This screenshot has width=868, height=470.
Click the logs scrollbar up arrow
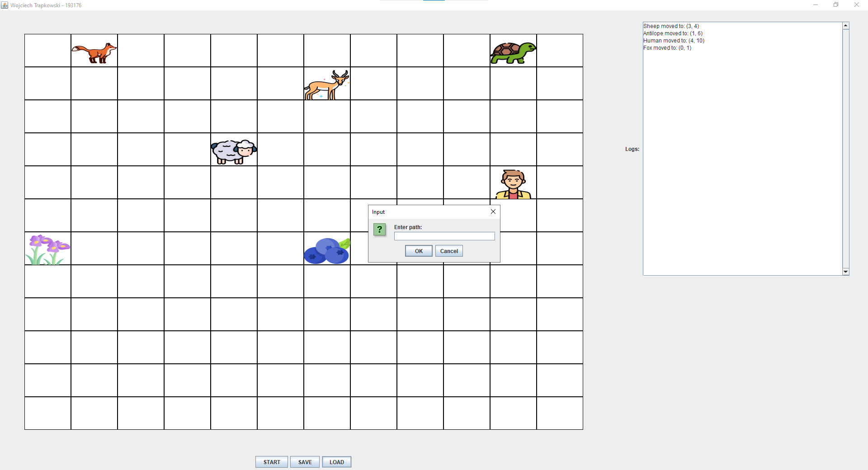tap(846, 26)
